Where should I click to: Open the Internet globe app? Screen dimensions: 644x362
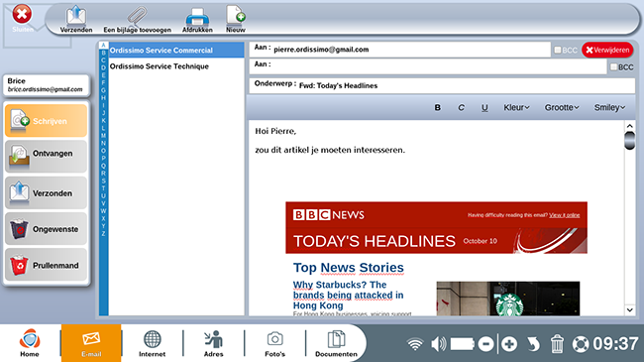click(152, 343)
